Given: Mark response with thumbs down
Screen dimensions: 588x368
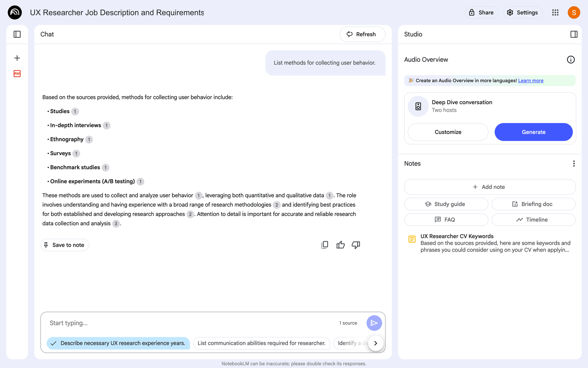Looking at the screenshot, I should click(x=356, y=245).
